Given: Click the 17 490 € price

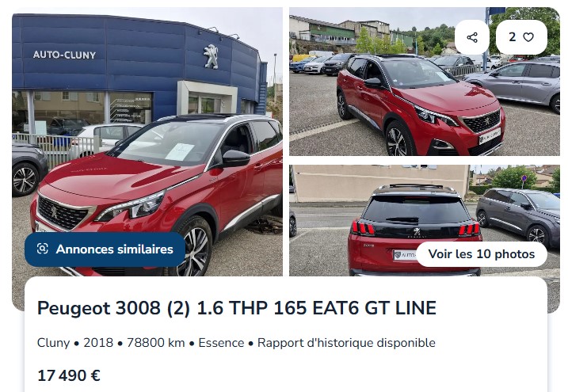Looking at the screenshot, I should 69,375.
